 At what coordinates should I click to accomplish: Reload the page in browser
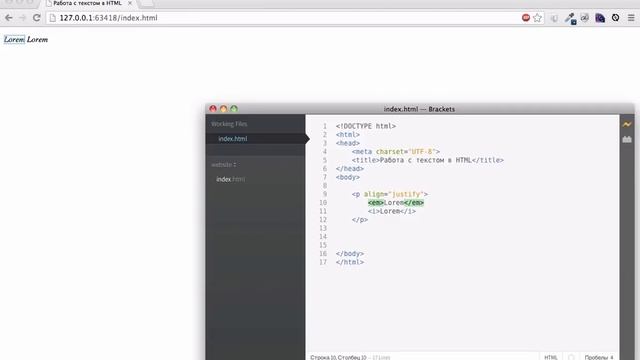click(37, 18)
